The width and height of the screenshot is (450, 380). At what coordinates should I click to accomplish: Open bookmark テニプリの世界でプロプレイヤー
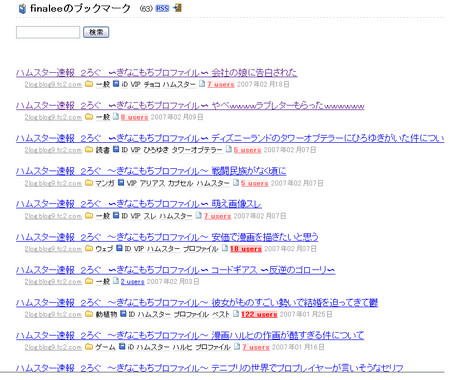(x=210, y=368)
